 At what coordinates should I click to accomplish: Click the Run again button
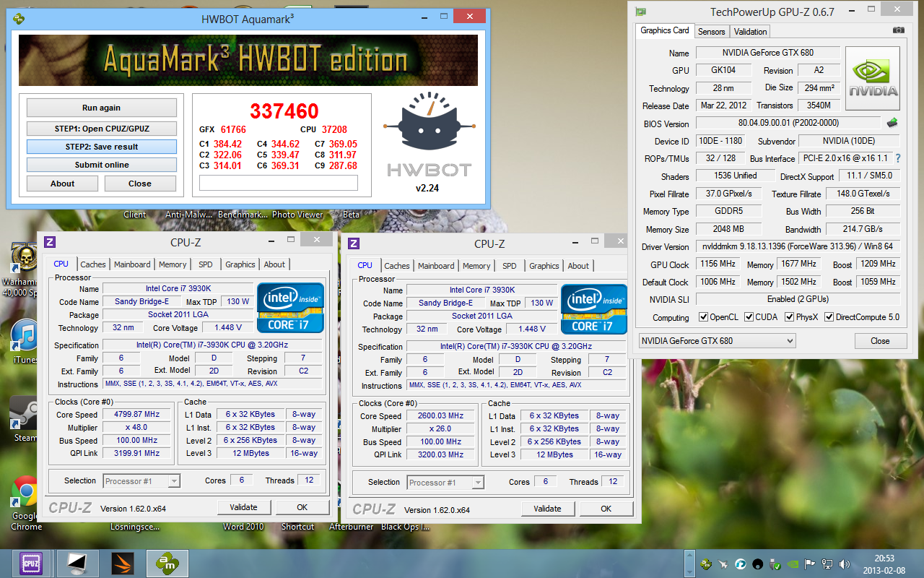pos(101,108)
